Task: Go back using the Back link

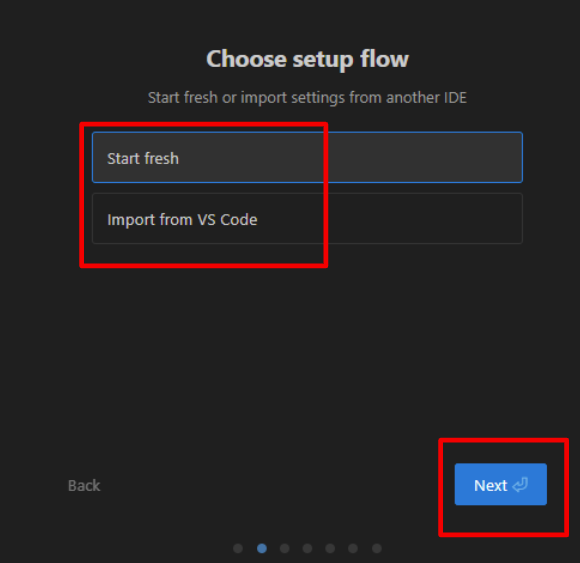Action: pyautogui.click(x=84, y=485)
